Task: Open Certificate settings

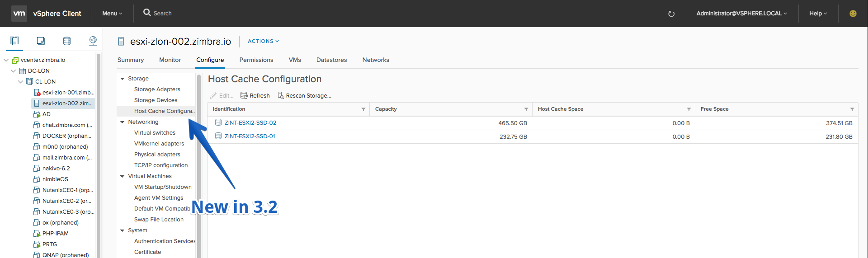Action: [x=147, y=252]
